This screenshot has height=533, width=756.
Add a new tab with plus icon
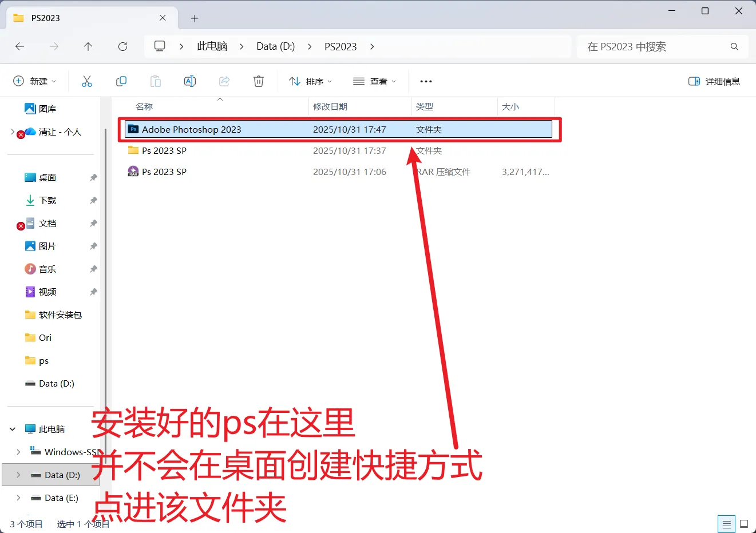pyautogui.click(x=195, y=18)
